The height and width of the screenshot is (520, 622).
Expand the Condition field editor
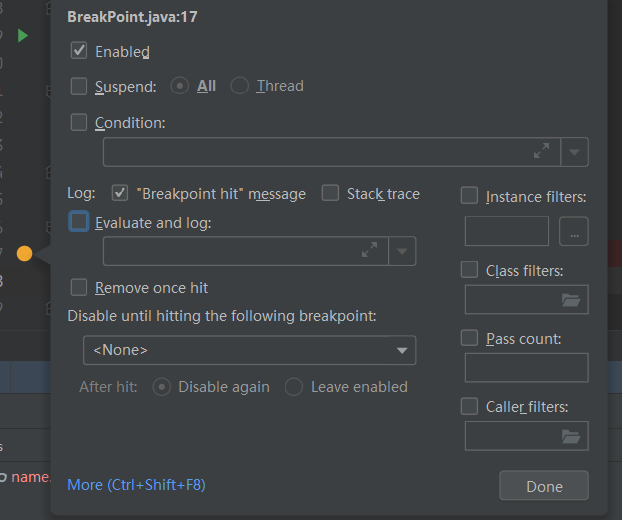point(541,151)
